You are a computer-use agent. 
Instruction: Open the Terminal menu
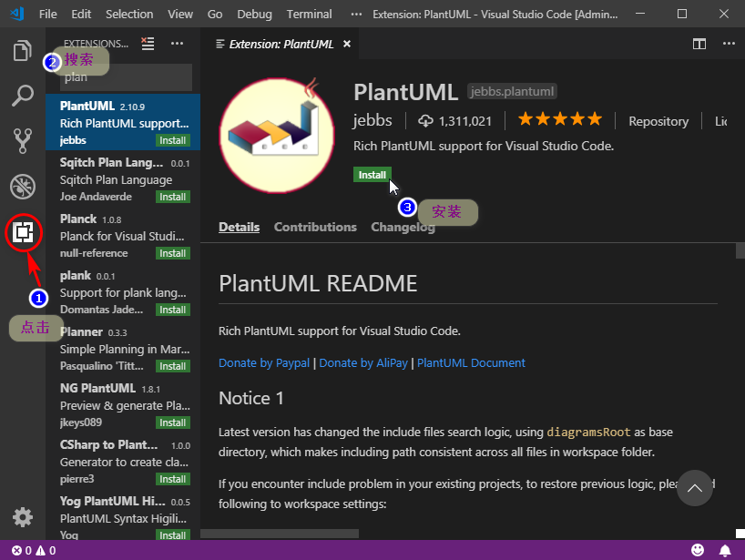[x=309, y=15]
